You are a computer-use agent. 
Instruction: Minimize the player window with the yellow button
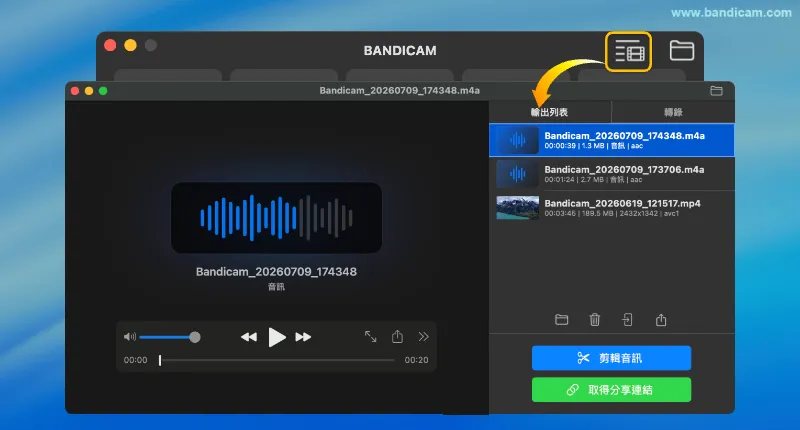(x=89, y=91)
